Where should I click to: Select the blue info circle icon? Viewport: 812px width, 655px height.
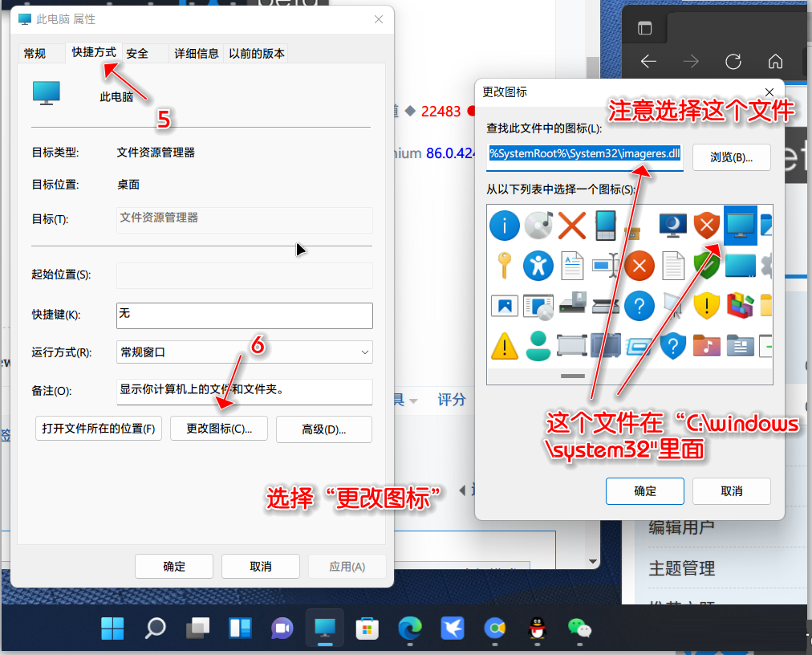[x=505, y=226]
